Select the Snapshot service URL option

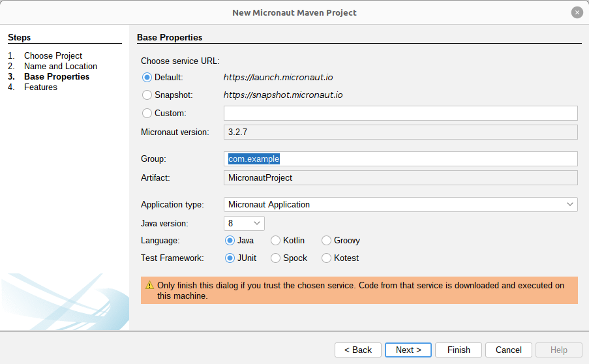point(147,95)
